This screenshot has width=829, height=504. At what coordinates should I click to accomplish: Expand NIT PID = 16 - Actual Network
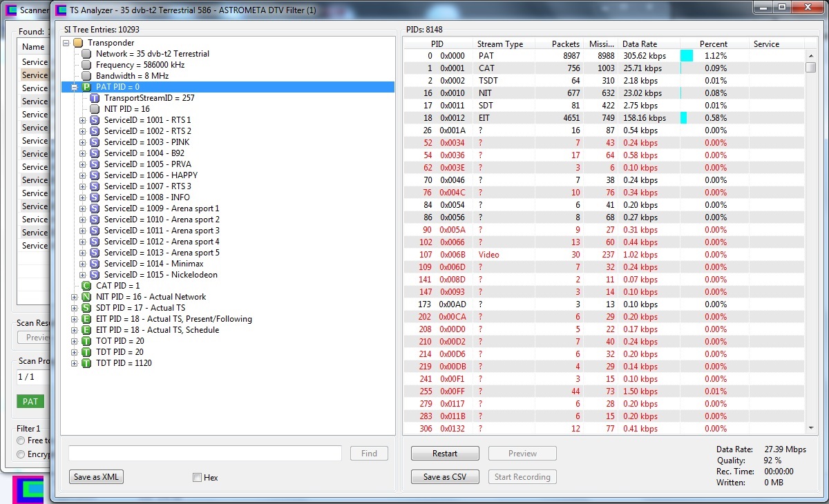point(75,297)
